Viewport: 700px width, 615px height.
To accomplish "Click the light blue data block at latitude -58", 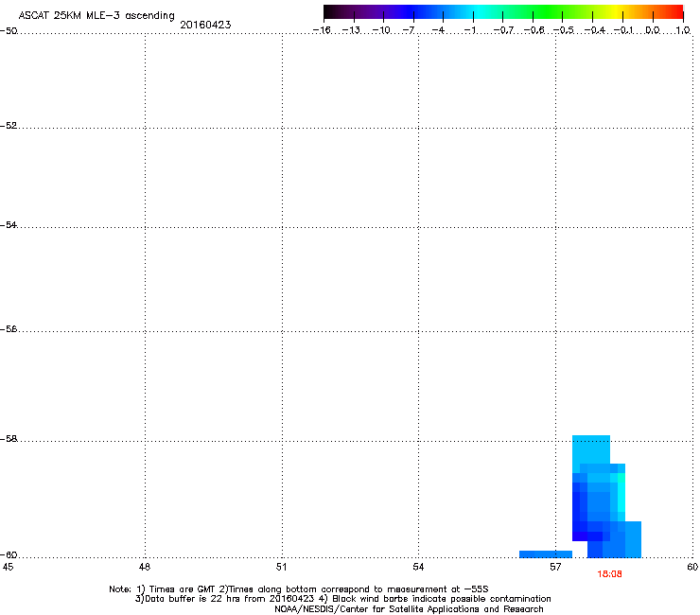I will [590, 449].
